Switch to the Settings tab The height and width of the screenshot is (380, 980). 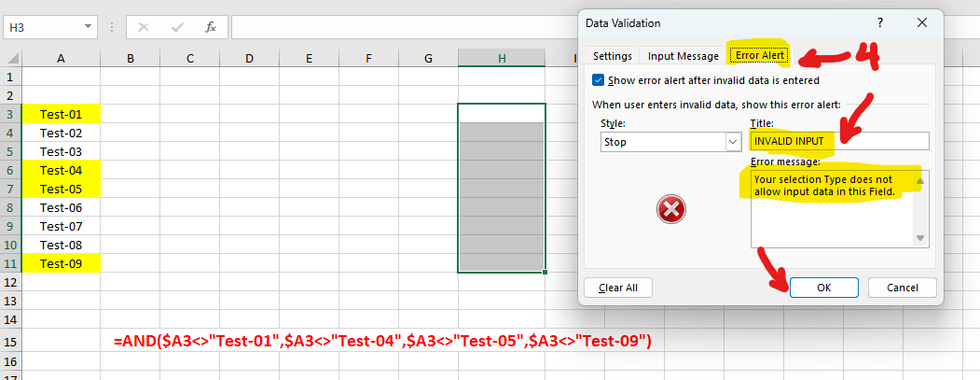point(613,56)
